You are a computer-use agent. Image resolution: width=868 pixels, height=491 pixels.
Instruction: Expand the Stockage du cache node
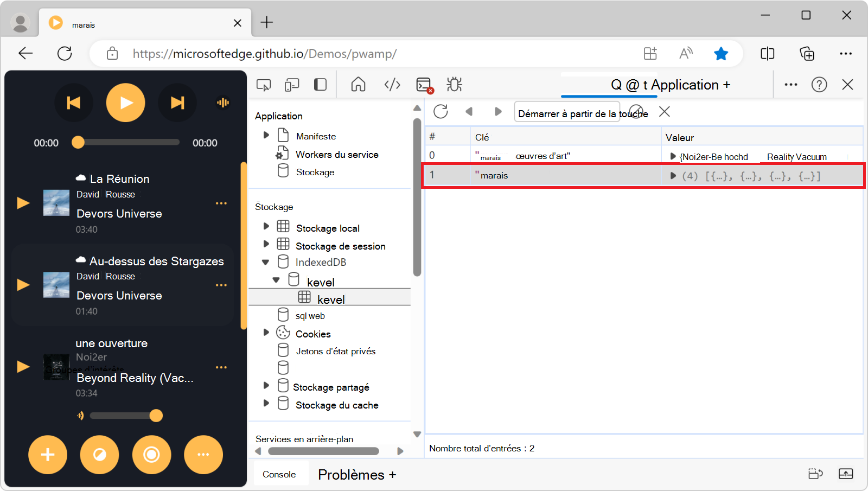266,403
